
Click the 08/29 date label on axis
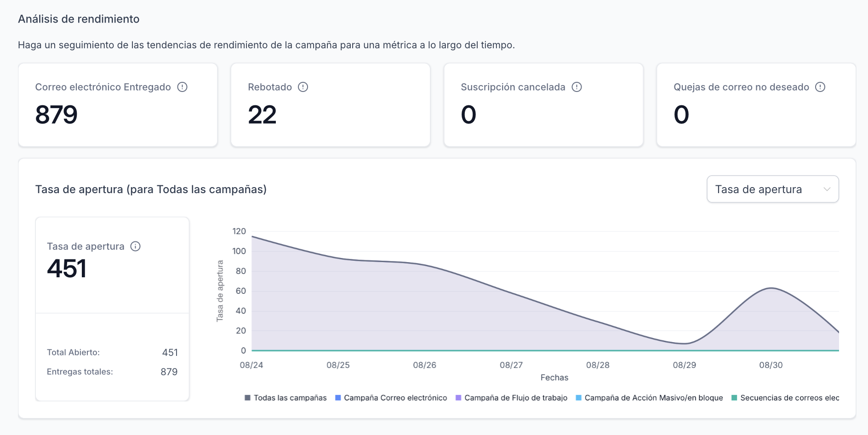coord(685,365)
